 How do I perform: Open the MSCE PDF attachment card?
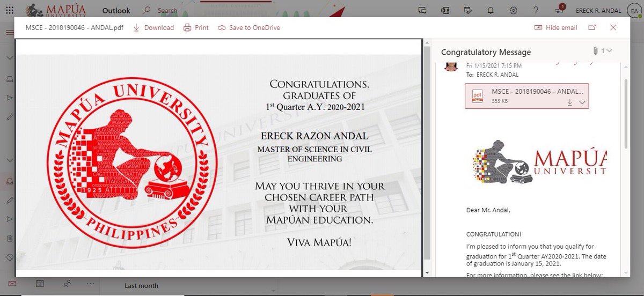[526, 96]
